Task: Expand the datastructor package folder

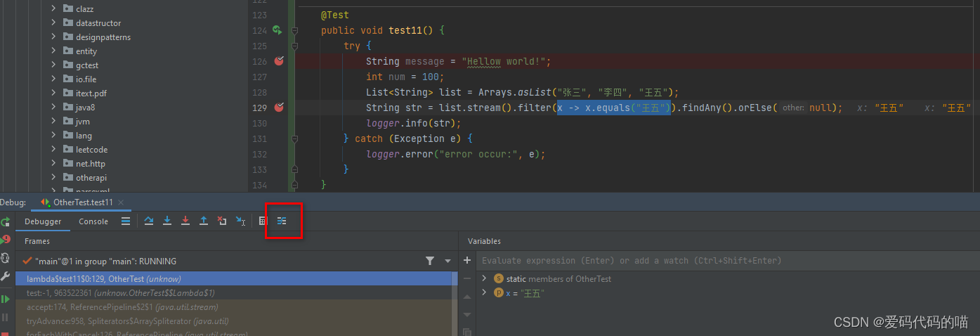Action: click(x=53, y=23)
